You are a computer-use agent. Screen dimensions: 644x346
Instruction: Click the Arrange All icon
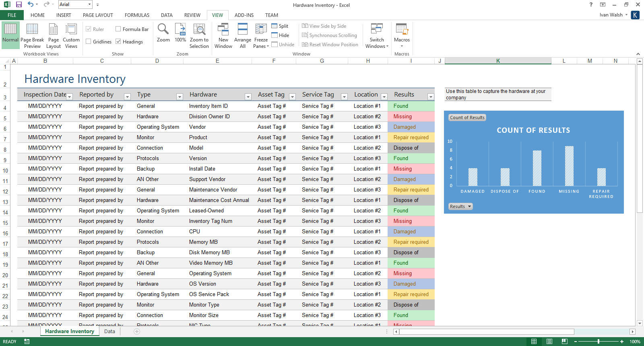click(243, 30)
